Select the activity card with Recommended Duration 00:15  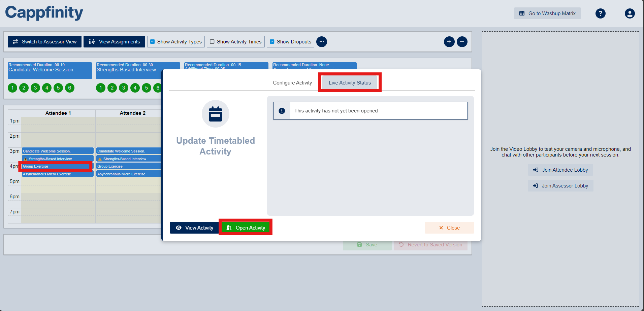pyautogui.click(x=226, y=66)
